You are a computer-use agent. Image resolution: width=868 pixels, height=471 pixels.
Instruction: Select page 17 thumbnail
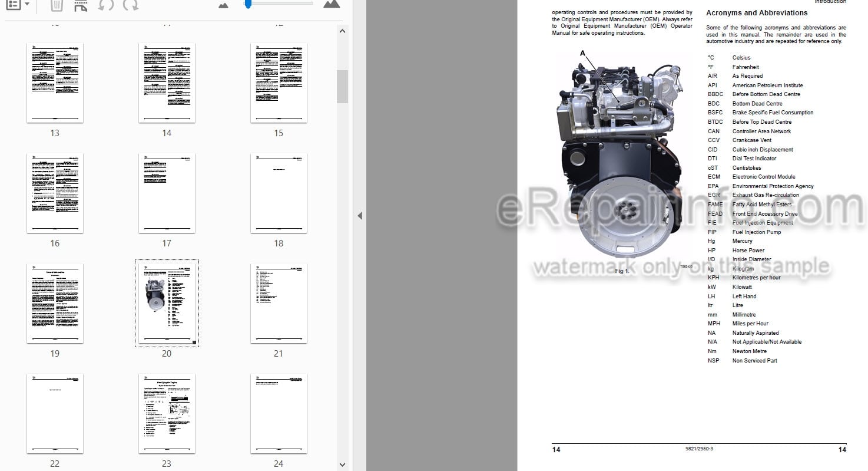tap(167, 193)
